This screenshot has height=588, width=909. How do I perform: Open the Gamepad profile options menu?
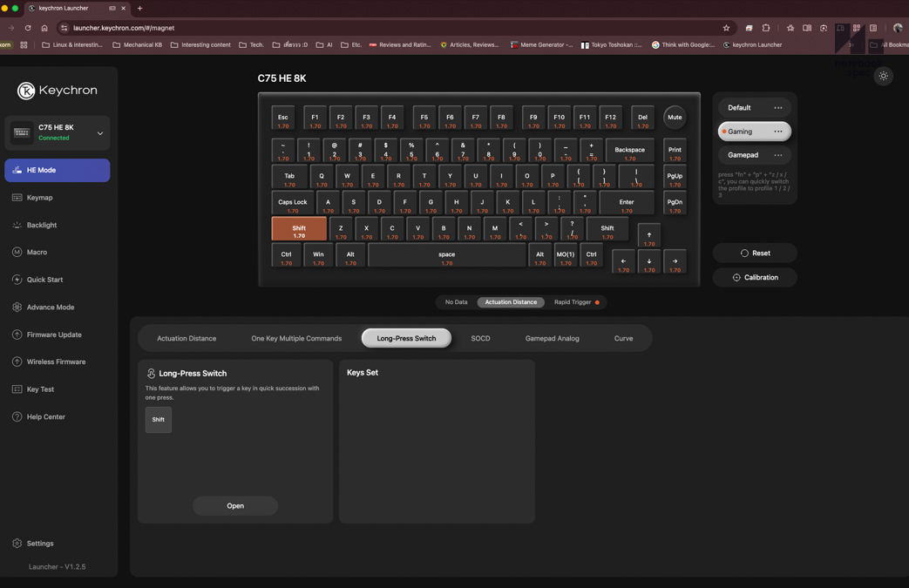(x=778, y=154)
